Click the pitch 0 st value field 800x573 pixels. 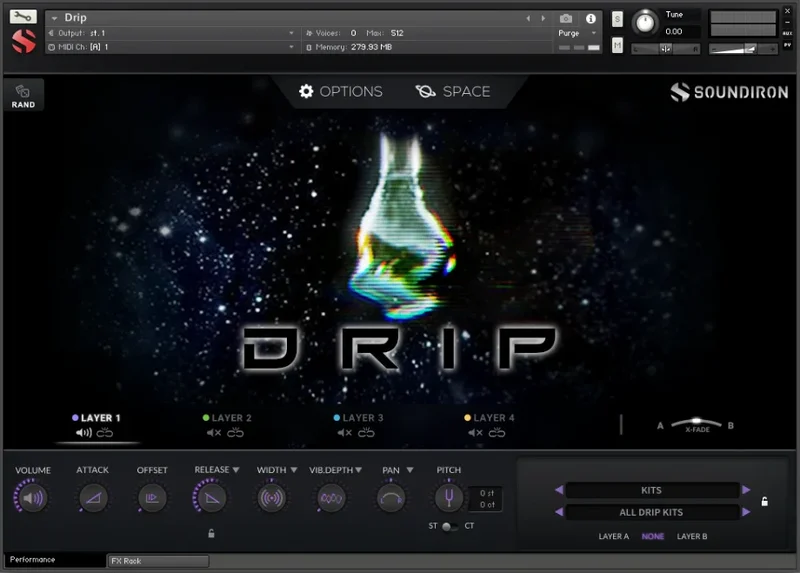pyautogui.click(x=487, y=493)
